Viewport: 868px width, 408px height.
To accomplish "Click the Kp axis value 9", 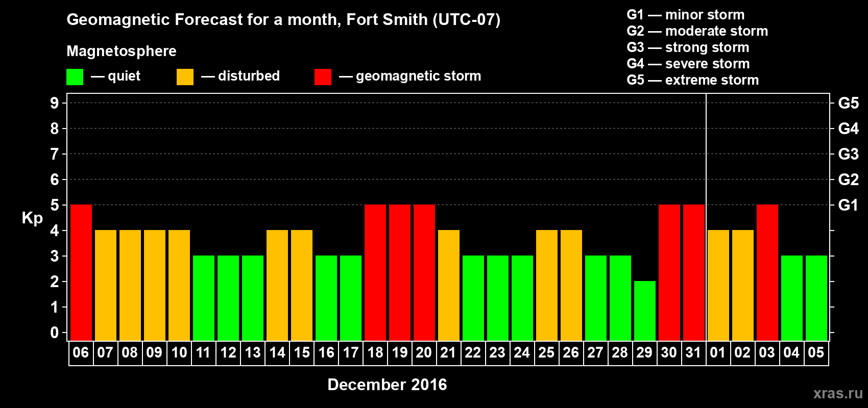I will (x=55, y=103).
